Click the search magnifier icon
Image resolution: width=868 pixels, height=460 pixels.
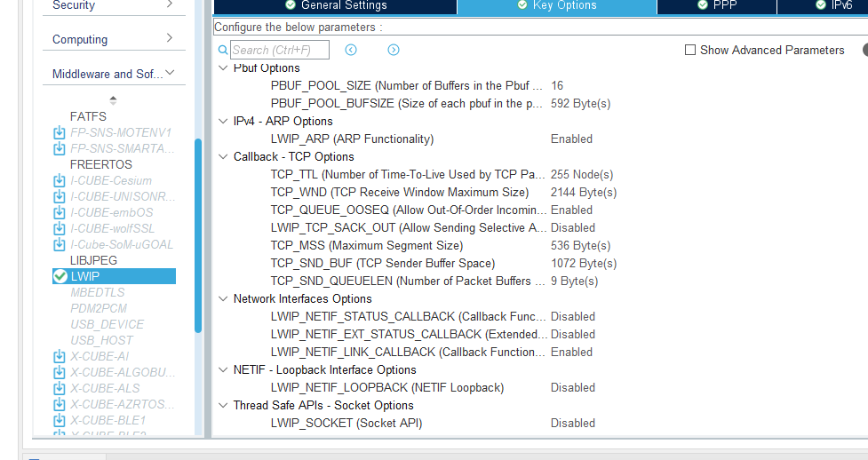(223, 50)
